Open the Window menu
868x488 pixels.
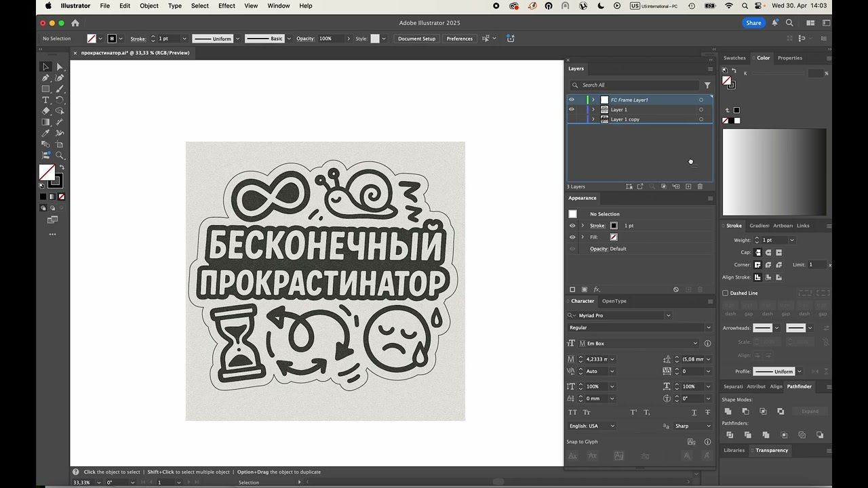click(x=279, y=5)
